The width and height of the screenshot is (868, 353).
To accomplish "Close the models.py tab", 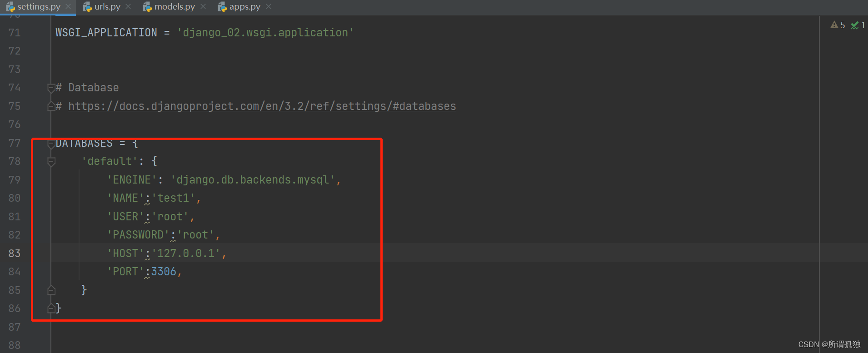I will tap(203, 7).
